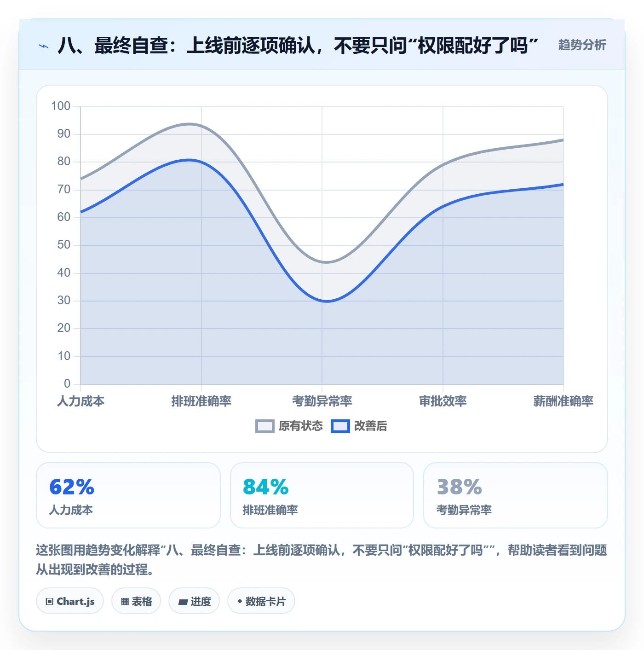The height and width of the screenshot is (650, 644).
Task: Click the 改善后 legend label
Action: coord(370,426)
